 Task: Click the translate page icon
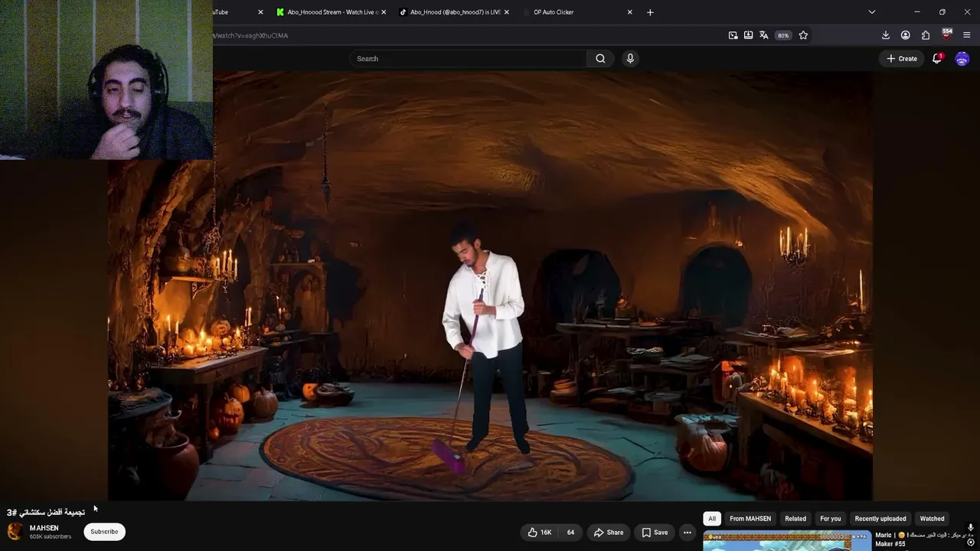(x=763, y=35)
